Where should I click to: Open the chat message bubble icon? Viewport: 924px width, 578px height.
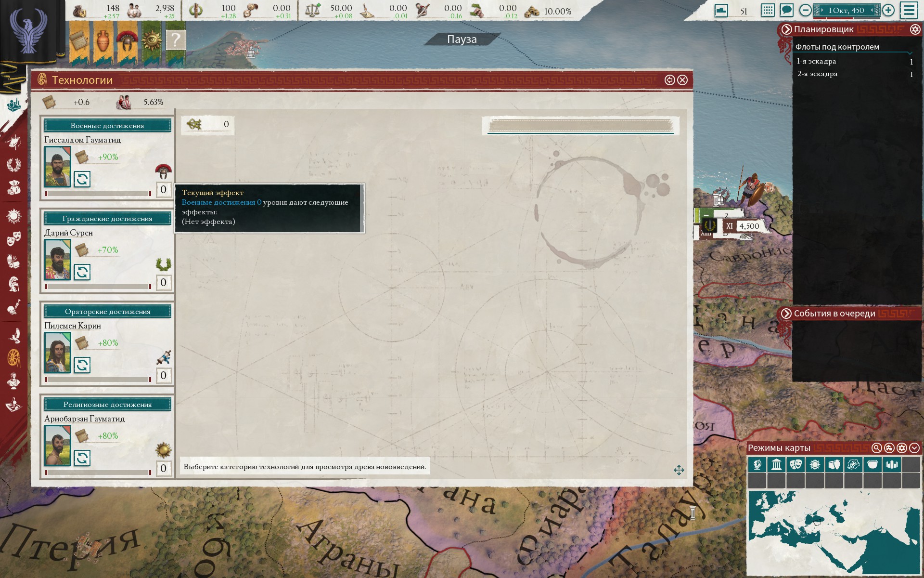[786, 10]
